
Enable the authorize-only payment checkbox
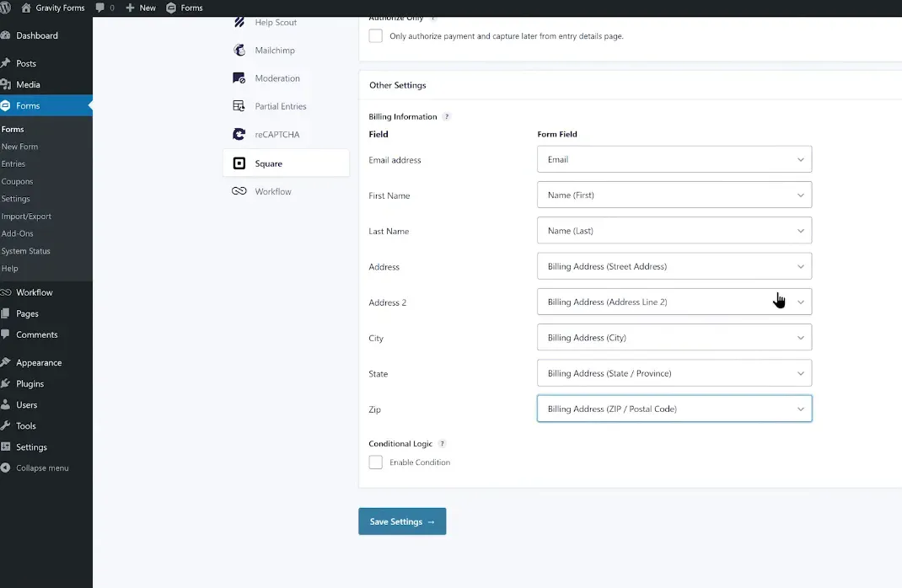tap(376, 36)
